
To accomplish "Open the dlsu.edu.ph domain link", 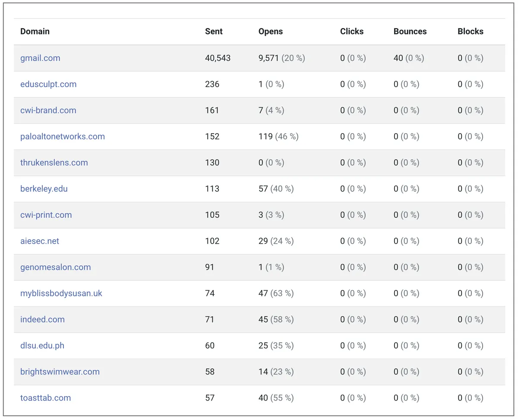I will [42, 345].
